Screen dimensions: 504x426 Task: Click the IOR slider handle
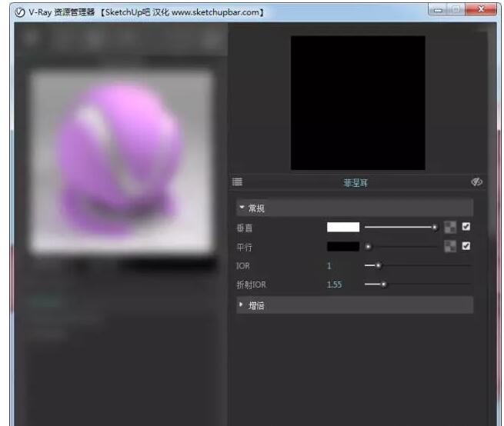pos(378,265)
